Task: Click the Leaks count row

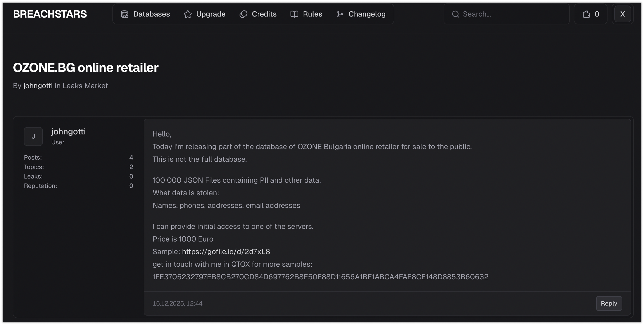Action: tap(79, 176)
